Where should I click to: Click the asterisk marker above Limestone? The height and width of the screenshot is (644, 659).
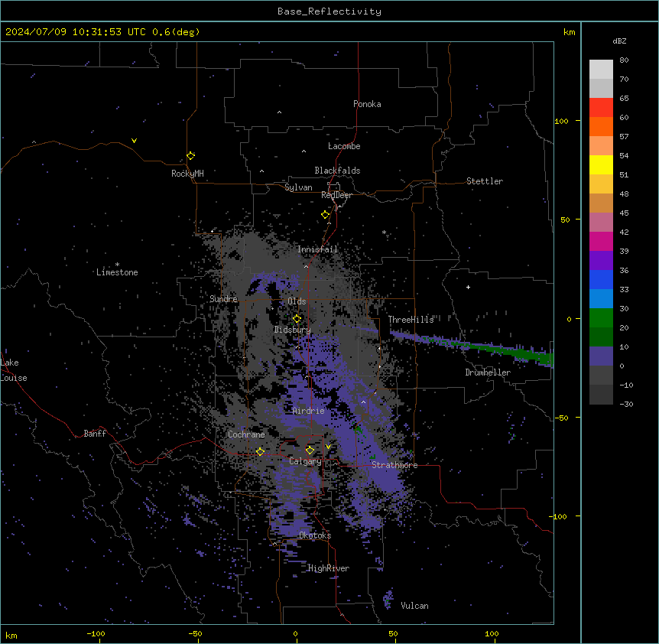click(117, 265)
